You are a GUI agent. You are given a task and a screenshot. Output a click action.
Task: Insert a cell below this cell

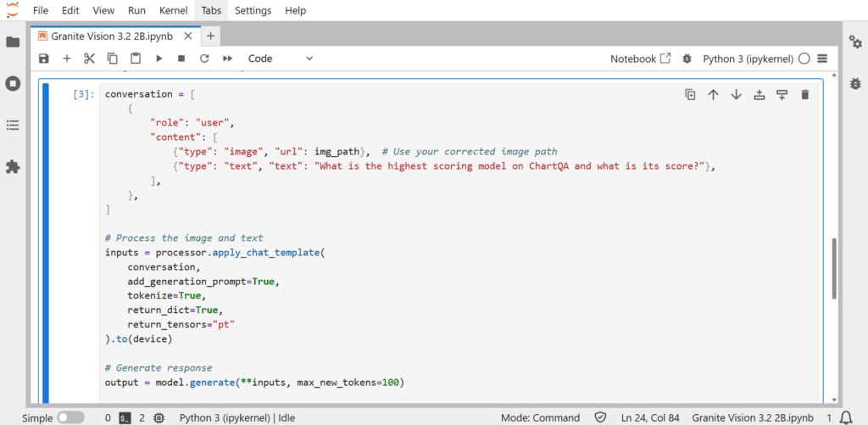click(782, 95)
